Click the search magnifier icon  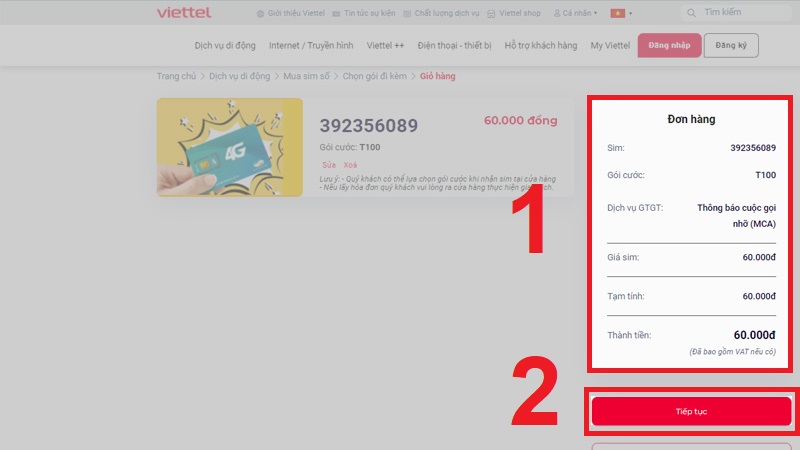coord(691,13)
